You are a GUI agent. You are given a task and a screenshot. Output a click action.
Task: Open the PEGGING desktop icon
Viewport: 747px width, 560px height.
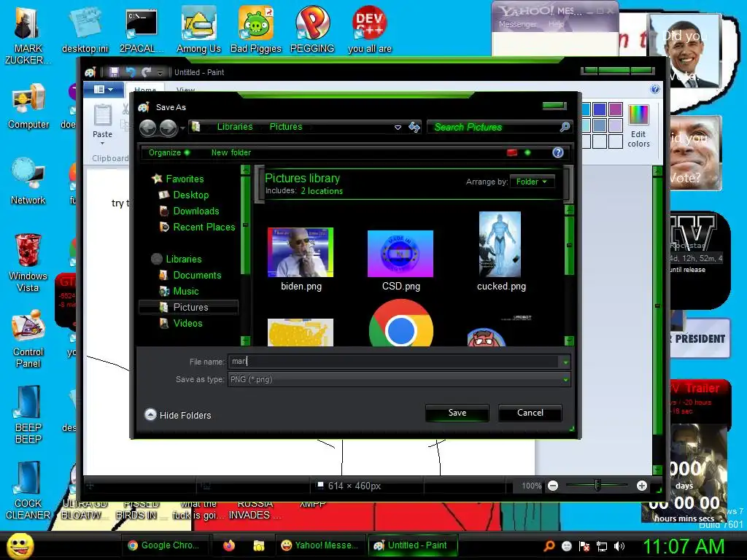point(312,29)
